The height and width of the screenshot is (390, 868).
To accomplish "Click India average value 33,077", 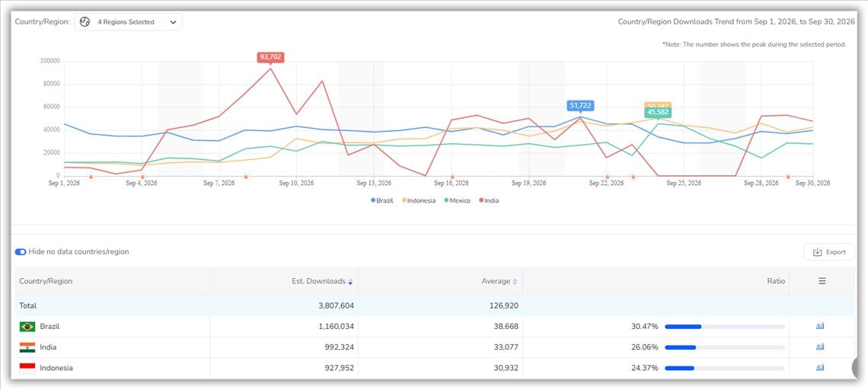I will [506, 347].
